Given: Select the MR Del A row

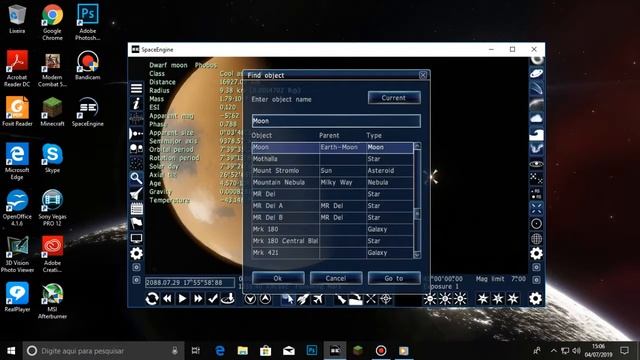Looking at the screenshot, I should point(332,206).
